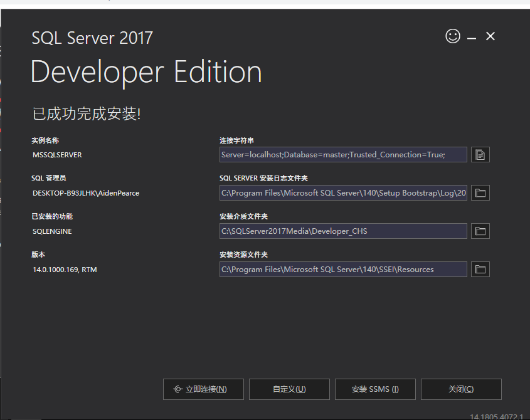Click the SQL 管理员 label
The width and height of the screenshot is (530, 420).
(x=49, y=178)
